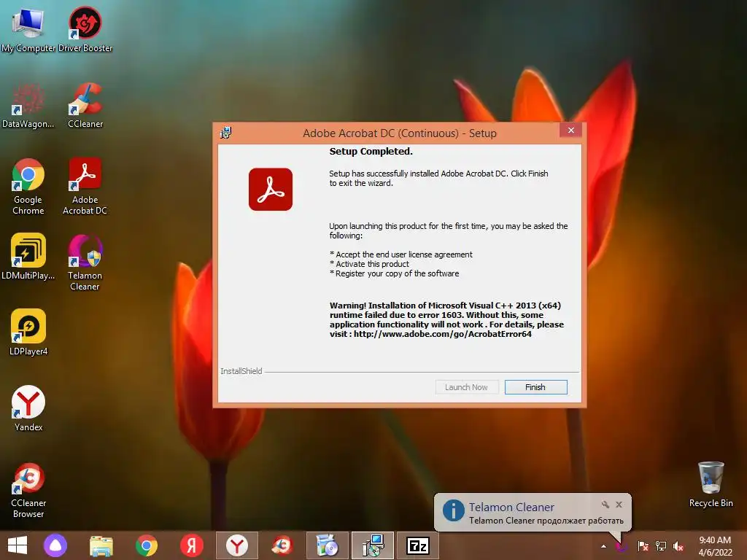The width and height of the screenshot is (747, 560).
Task: Open Adobe Acrobat DC desktop shortcut
Action: pyautogui.click(x=85, y=187)
